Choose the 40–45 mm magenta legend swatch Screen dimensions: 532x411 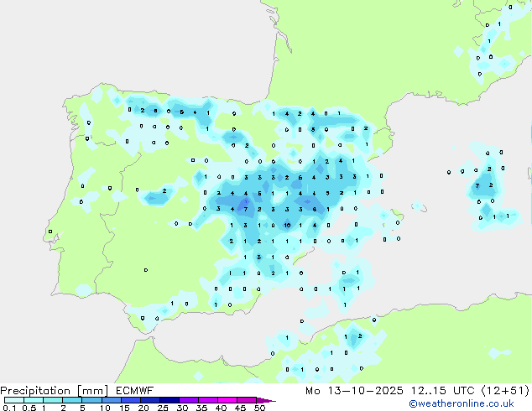tap(227, 400)
